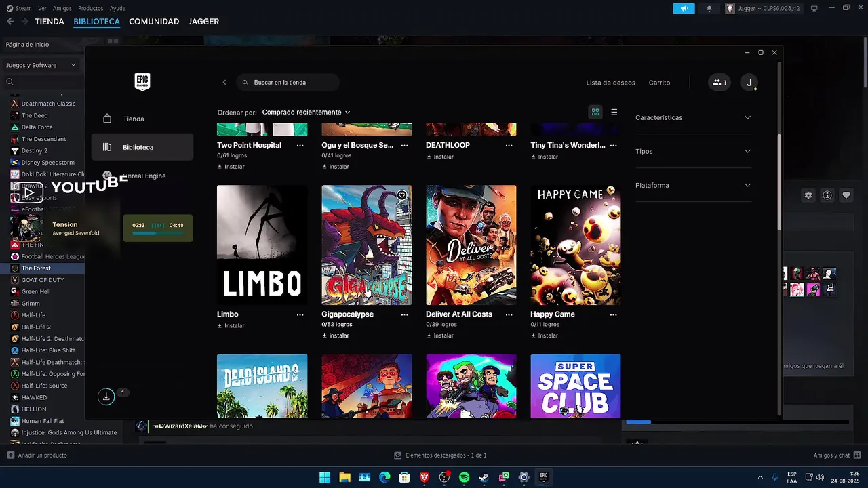Toggle wishlist heart on Gigapocalypse cover
The image size is (868, 488).
pyautogui.click(x=401, y=195)
